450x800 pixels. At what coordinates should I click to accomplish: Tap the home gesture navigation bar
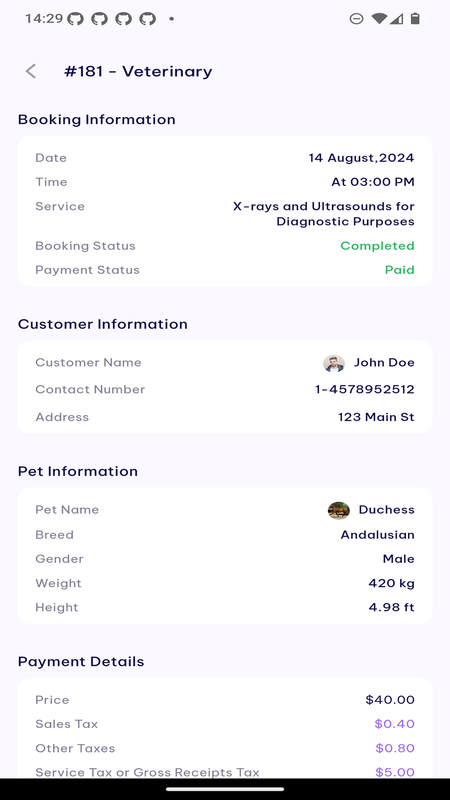click(x=225, y=789)
